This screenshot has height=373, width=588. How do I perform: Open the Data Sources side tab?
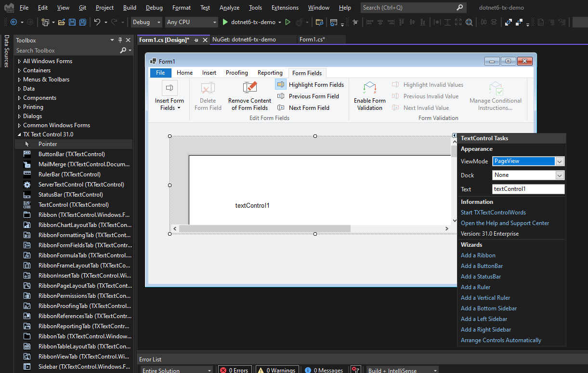(6, 51)
